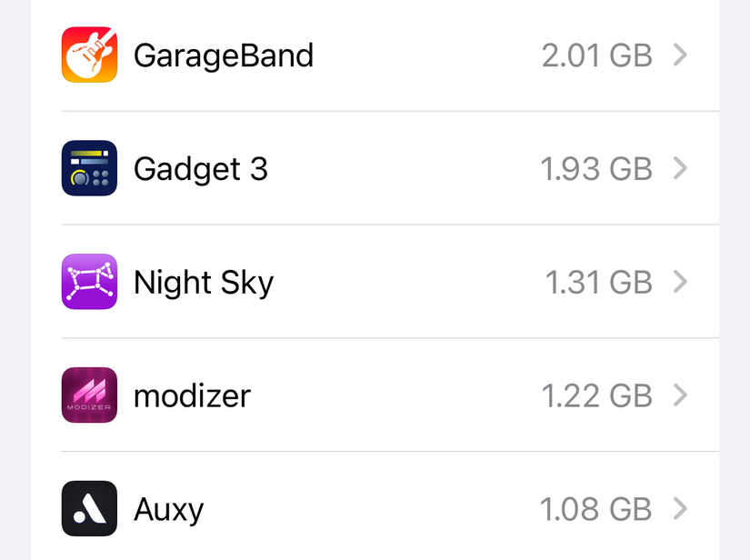
Task: Click the GarageBand guitar icon
Action: coord(88,55)
